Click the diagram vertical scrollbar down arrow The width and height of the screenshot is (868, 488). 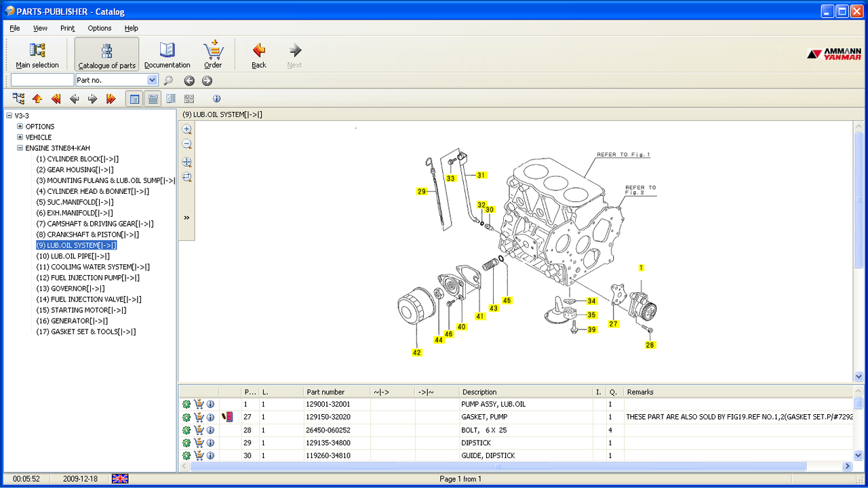coord(859,376)
